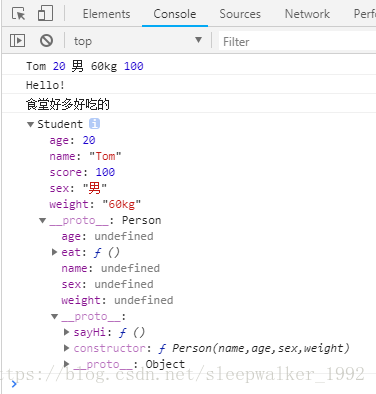Select the 'Hello!' log line

pos(45,85)
